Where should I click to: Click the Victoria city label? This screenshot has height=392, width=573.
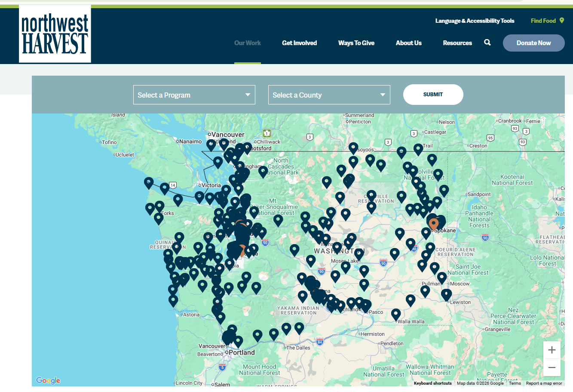point(211,185)
